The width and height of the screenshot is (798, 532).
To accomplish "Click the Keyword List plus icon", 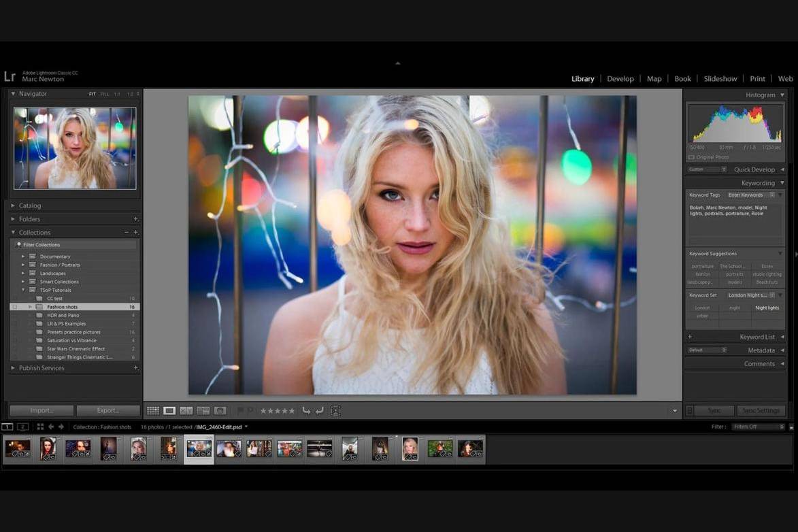I will coord(690,337).
